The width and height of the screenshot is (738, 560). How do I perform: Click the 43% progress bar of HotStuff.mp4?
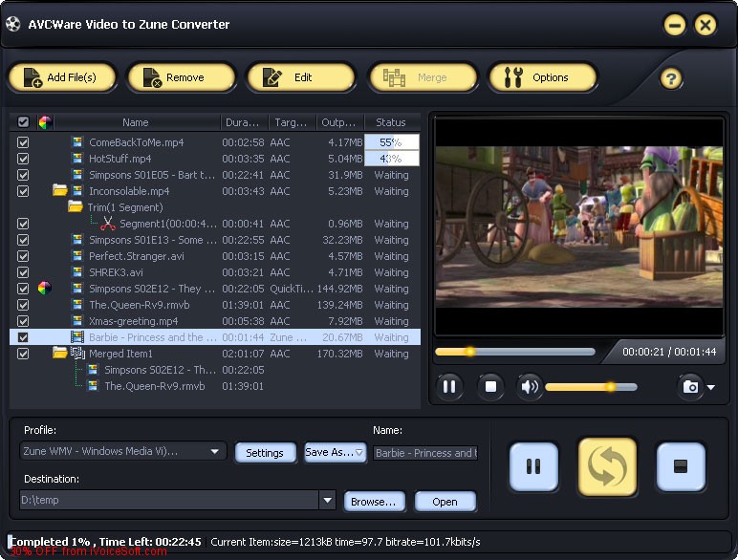392,159
